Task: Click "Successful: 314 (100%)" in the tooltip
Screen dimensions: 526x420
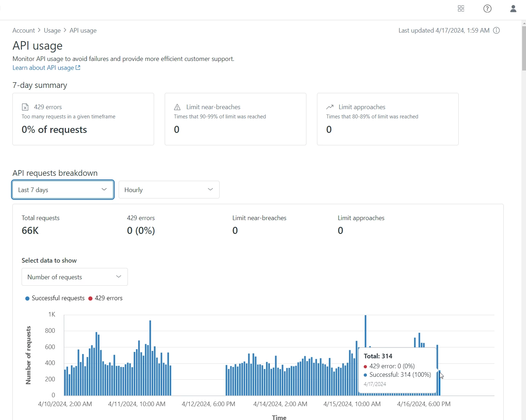Action: click(x=400, y=375)
